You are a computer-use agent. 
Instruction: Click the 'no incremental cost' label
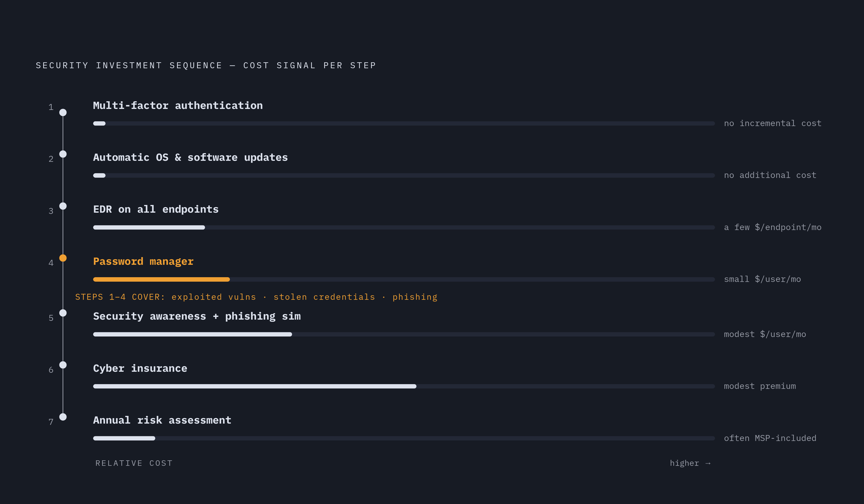pyautogui.click(x=773, y=123)
